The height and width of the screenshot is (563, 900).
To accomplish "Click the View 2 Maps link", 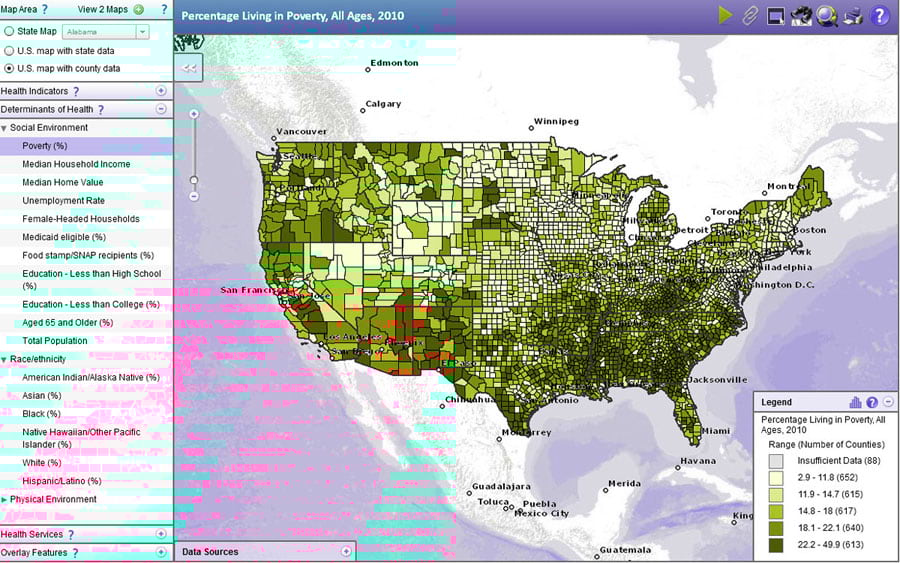I will pyautogui.click(x=103, y=9).
